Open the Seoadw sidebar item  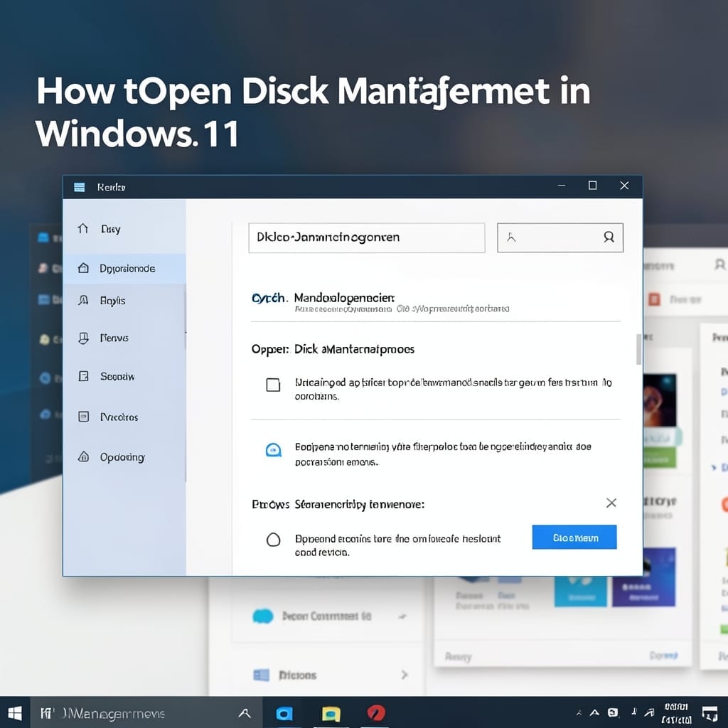click(x=124, y=376)
